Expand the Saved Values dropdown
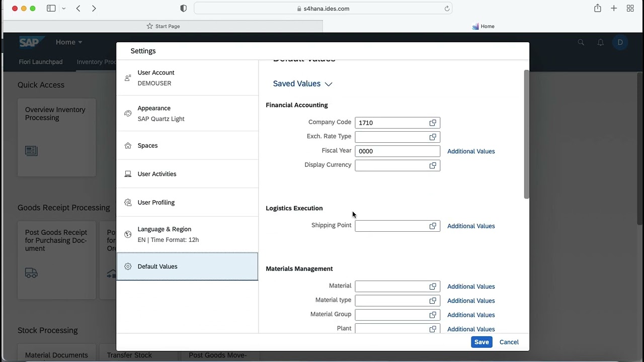 (x=303, y=84)
